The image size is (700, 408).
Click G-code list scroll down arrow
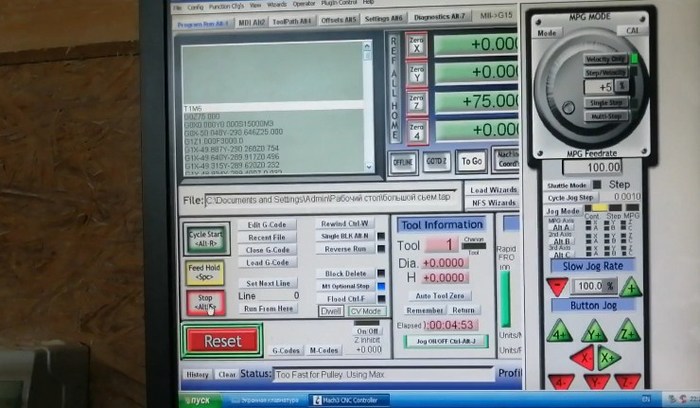(x=369, y=167)
